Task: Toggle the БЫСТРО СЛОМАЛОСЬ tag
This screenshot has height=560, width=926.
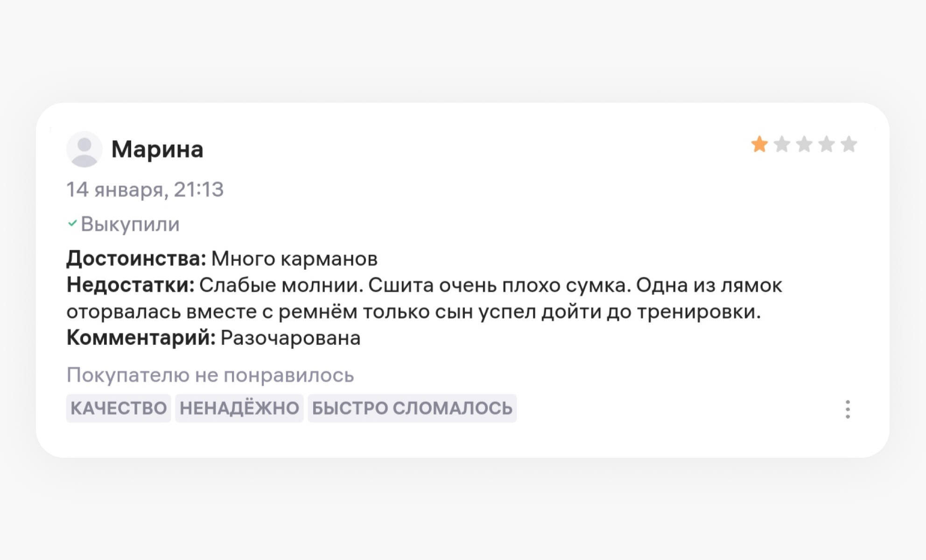Action: (413, 408)
